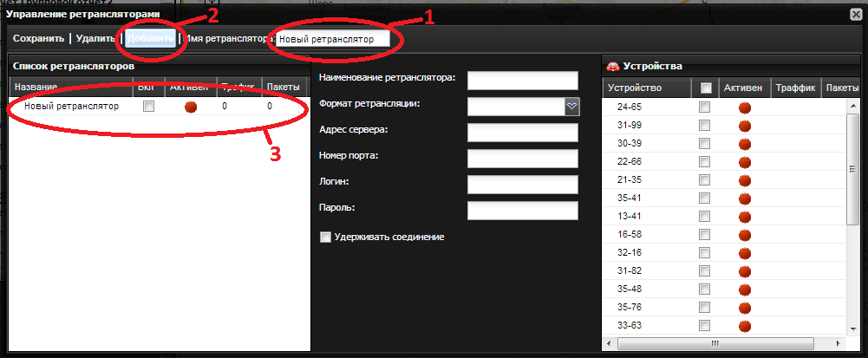Click the red status icon for device 33-63

(744, 326)
